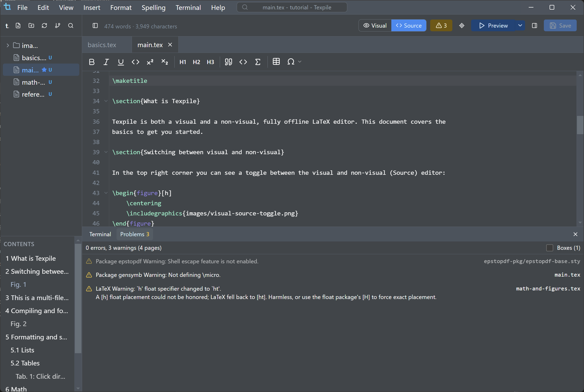
Task: Open the epstopdf shell escape warning
Action: [333, 261]
